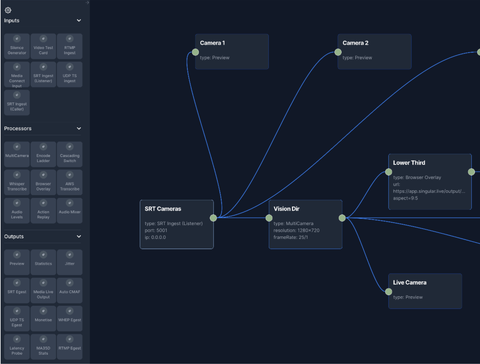Select the Audio Mixer processor tile
The image size is (480, 364).
(x=70, y=211)
